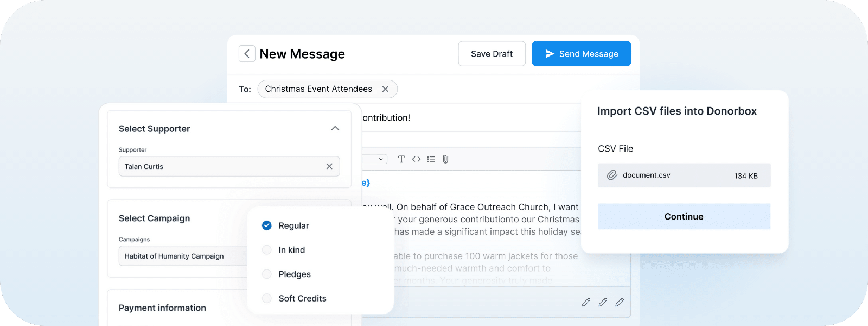Viewport: 868px width, 326px height.
Task: Click the leftmost pencil icon below message
Action: (x=586, y=302)
